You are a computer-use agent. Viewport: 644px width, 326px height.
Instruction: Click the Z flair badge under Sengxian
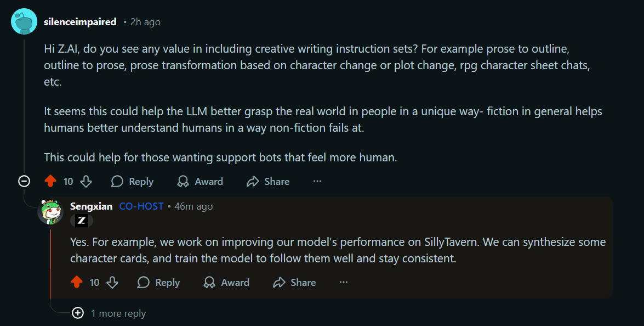pos(82,221)
